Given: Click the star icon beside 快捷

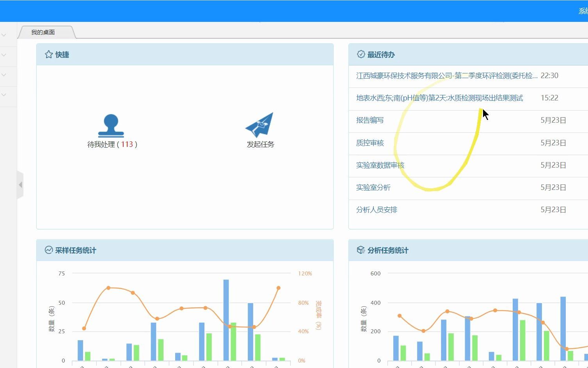Looking at the screenshot, I should pos(49,54).
